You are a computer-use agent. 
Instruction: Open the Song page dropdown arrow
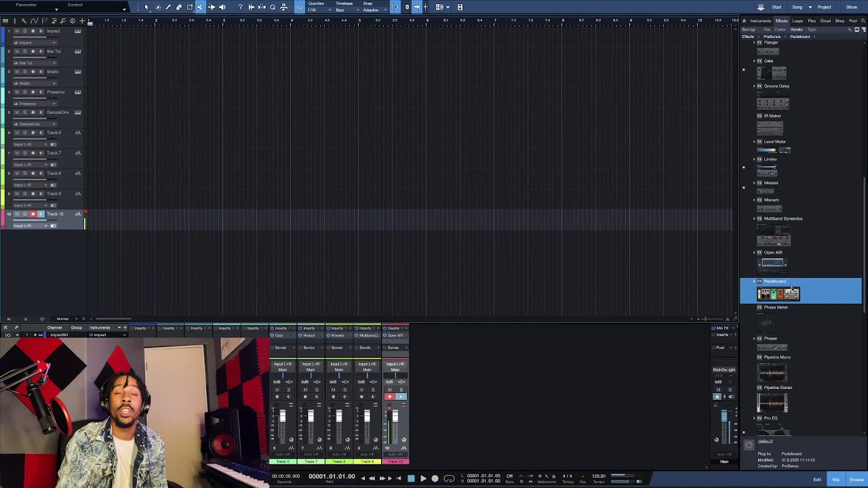click(x=810, y=7)
